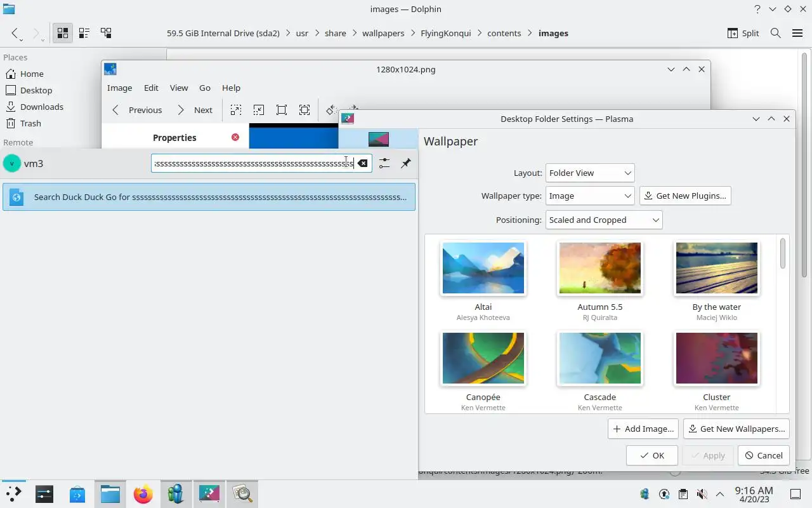Open the Layout dropdown showing Folder View
Screen dimensions: 812x508
[x=589, y=173]
